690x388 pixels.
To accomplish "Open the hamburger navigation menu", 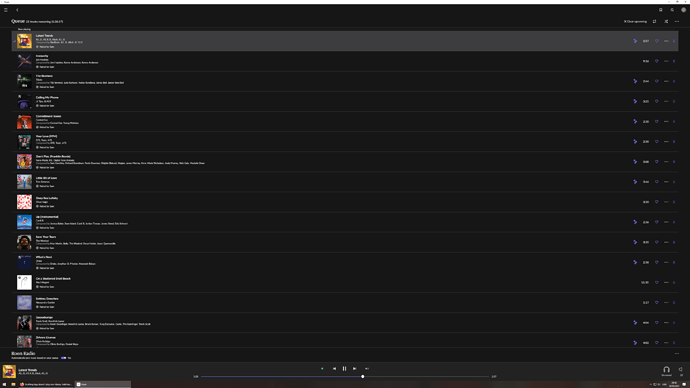I will pos(6,10).
